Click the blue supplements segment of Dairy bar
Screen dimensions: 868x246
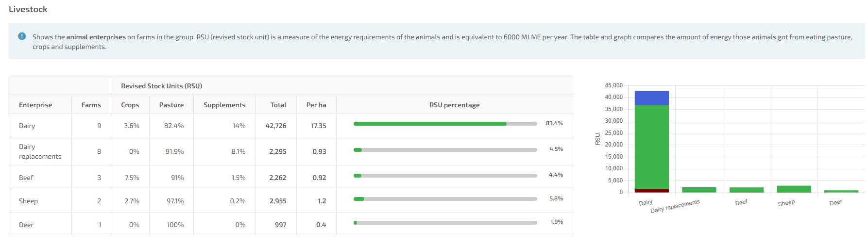(651, 98)
